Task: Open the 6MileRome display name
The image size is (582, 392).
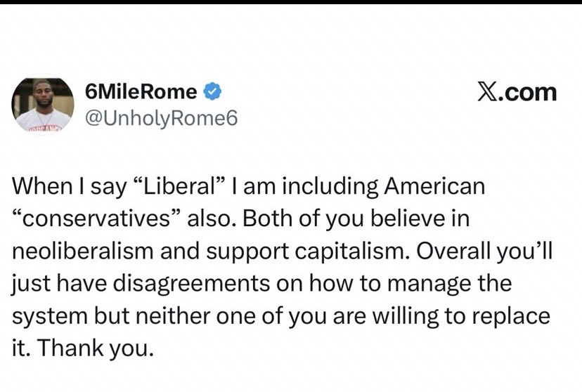Action: click(x=140, y=91)
